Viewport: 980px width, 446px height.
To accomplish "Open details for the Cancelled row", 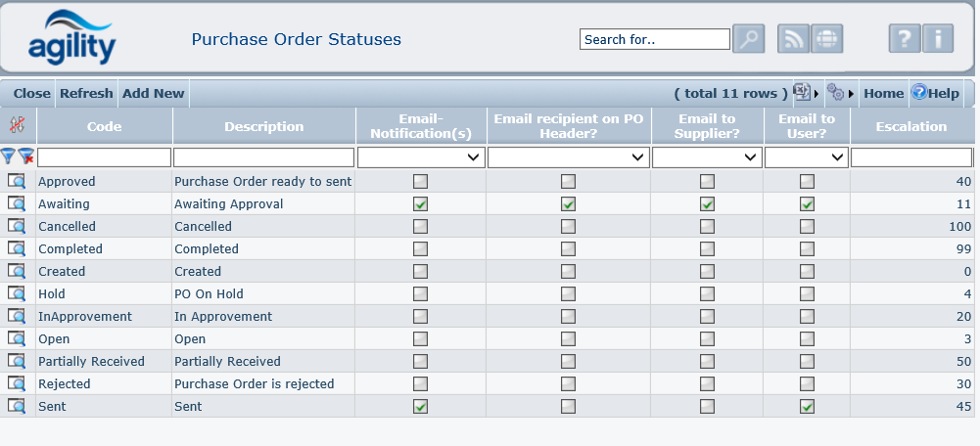I will pyautogui.click(x=17, y=226).
